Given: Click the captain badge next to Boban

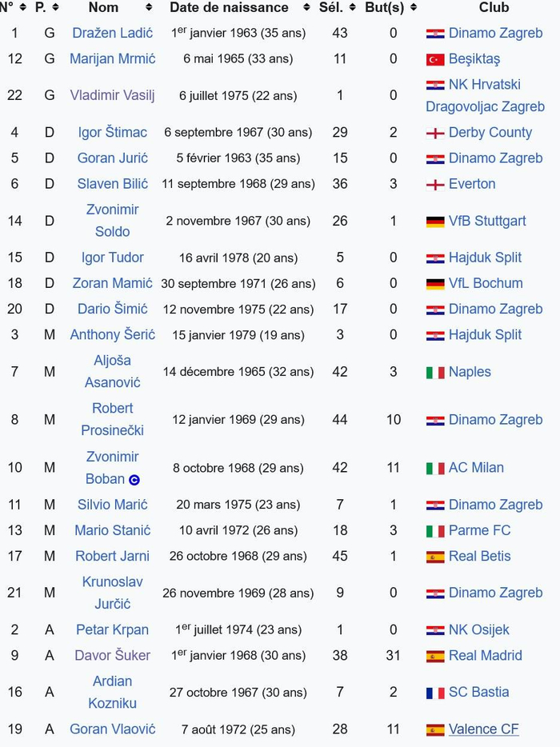Looking at the screenshot, I should point(134,480).
